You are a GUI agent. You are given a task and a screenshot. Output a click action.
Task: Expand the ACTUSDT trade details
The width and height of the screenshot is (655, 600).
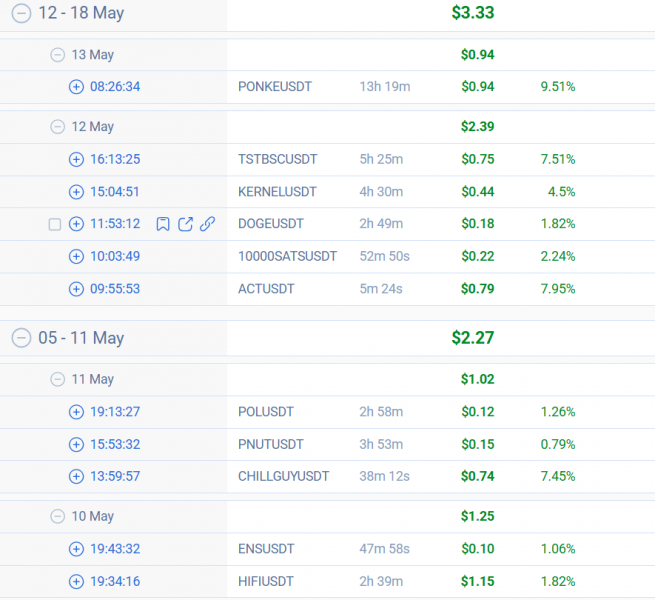point(76,289)
